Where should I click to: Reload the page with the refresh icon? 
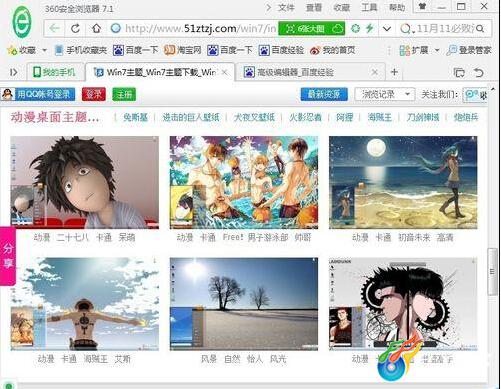point(75,29)
